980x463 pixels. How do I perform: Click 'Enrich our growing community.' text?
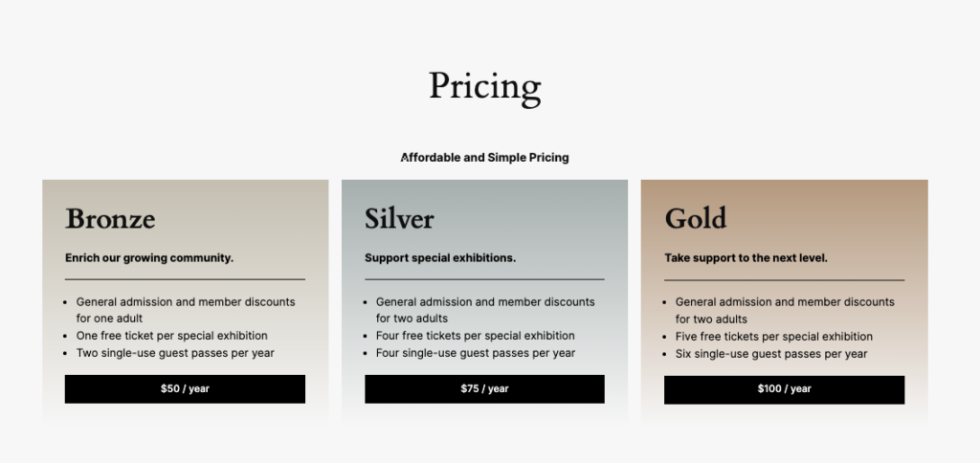149,257
